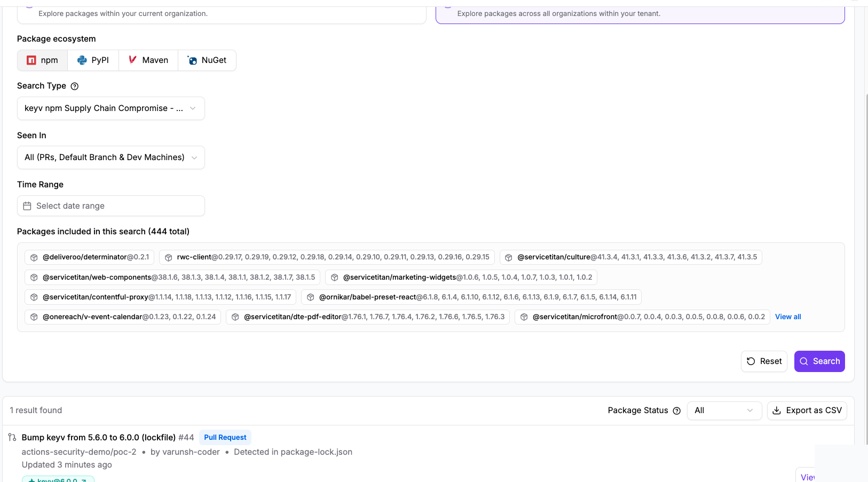Click the package icon of @servicetitan/web-components chip
Screen dimensions: 868x482
click(34, 278)
